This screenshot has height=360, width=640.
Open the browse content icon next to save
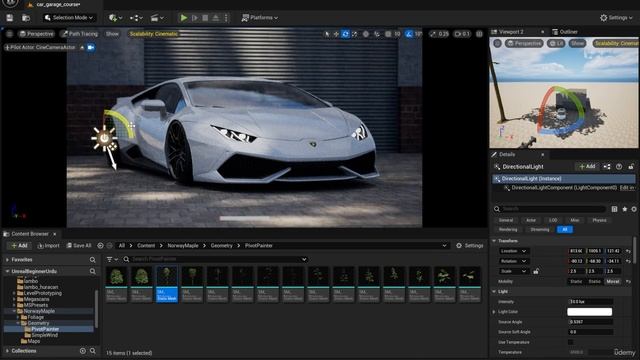pos(26,18)
